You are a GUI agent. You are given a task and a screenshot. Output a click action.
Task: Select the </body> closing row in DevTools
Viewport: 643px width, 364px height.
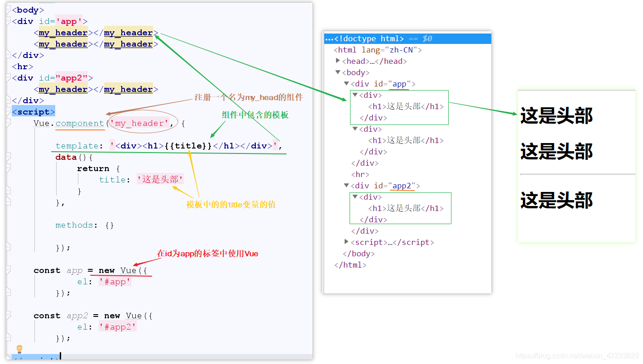[359, 254]
